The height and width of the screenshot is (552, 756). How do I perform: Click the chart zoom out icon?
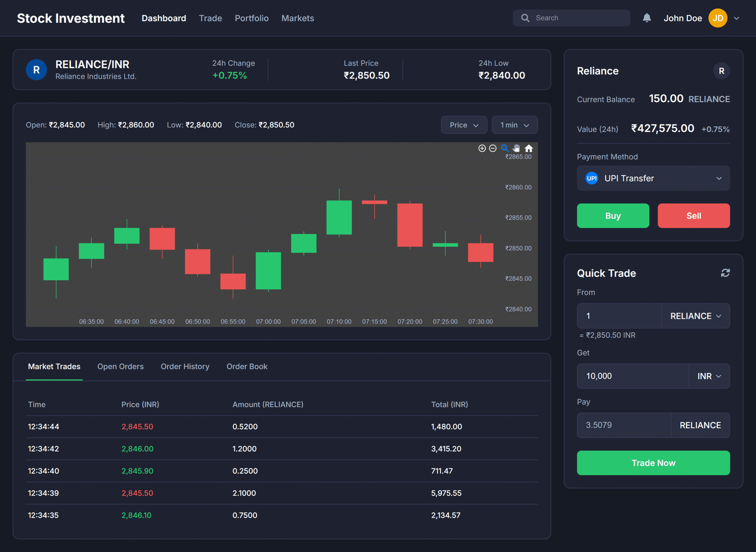coord(493,148)
